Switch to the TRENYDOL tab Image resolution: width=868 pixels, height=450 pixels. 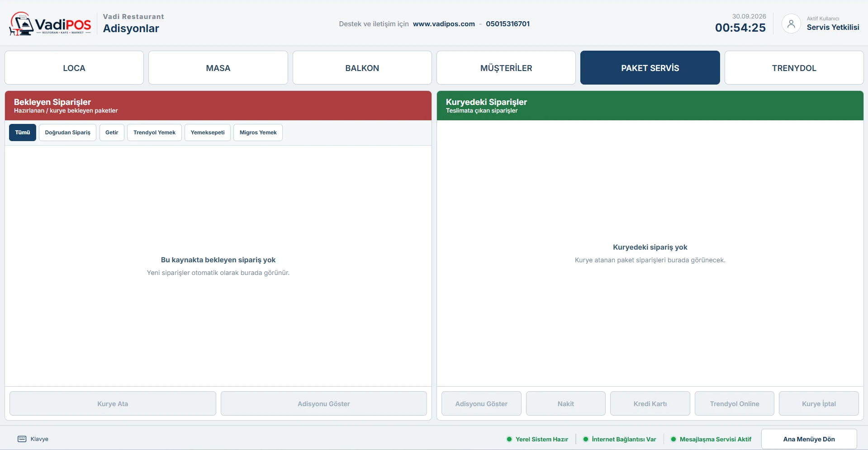click(x=794, y=68)
